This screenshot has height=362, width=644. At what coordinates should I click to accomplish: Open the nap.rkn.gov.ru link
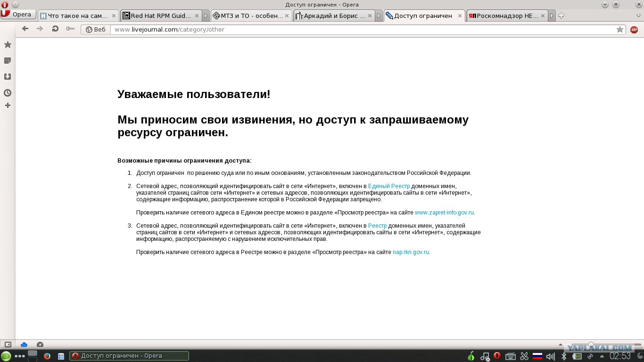pos(411,252)
